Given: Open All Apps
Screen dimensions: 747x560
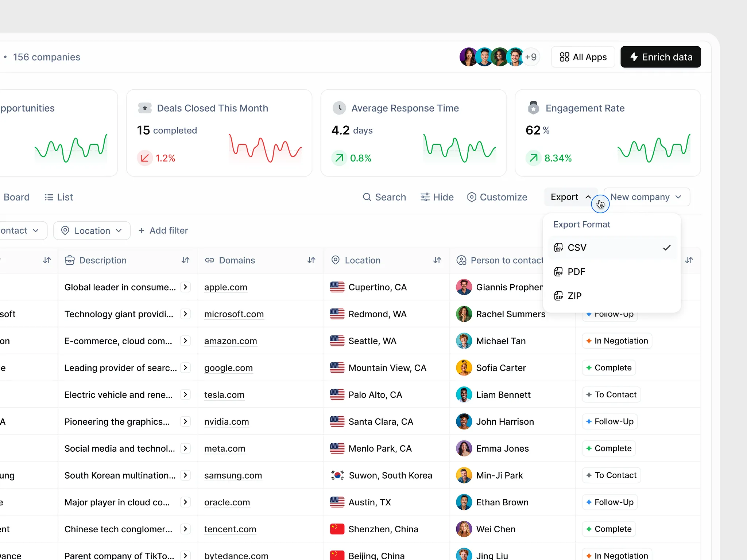Looking at the screenshot, I should [583, 57].
